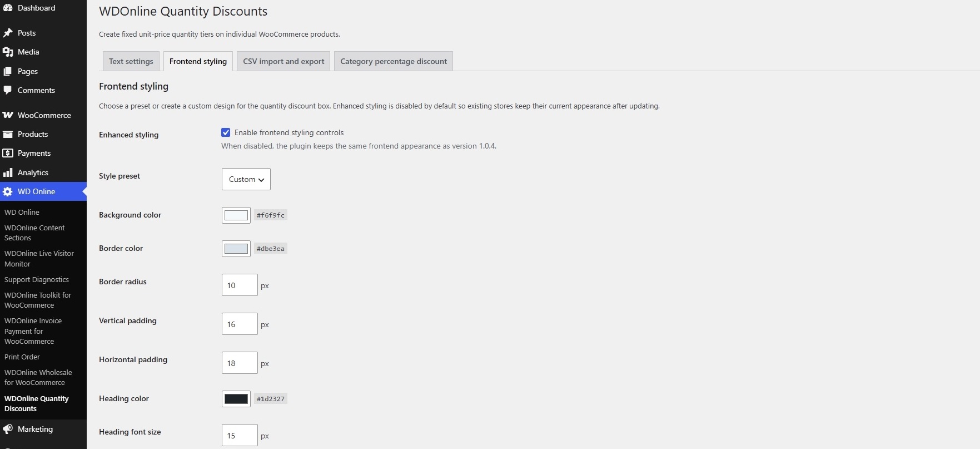Click the Comments speech bubble icon

tap(8, 90)
